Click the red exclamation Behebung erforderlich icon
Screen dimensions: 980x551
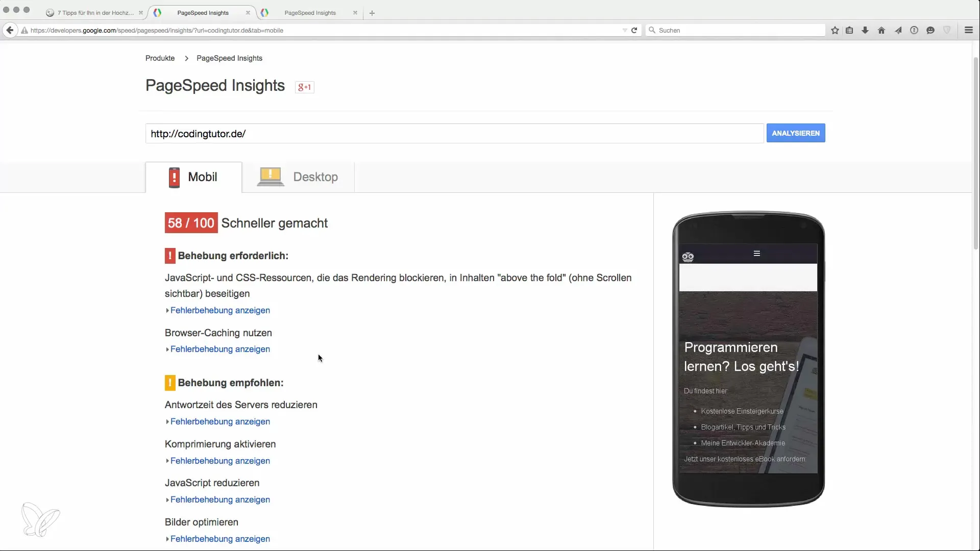170,256
